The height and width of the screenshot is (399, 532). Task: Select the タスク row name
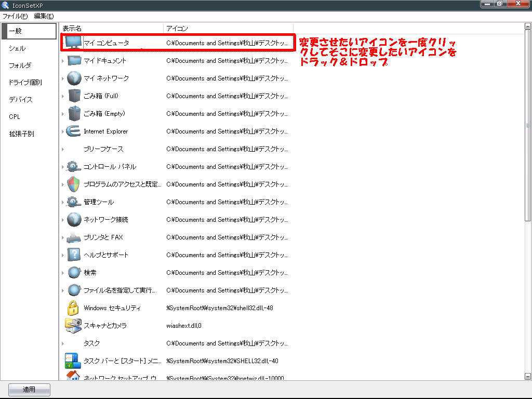(91, 343)
